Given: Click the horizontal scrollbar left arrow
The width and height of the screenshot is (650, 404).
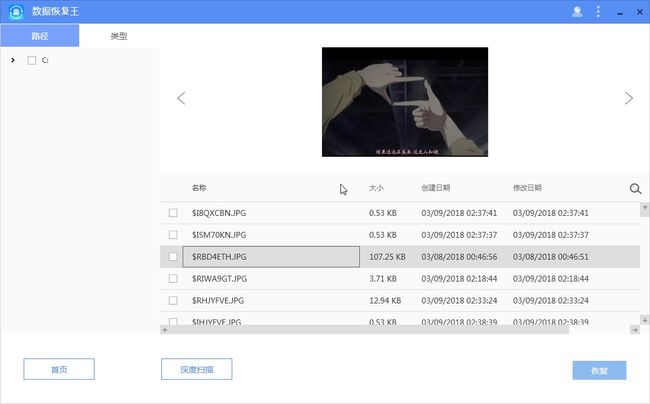Looking at the screenshot, I should pyautogui.click(x=165, y=330).
